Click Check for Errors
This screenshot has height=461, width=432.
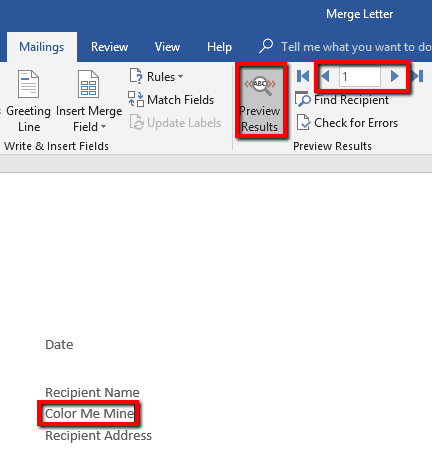pyautogui.click(x=347, y=123)
